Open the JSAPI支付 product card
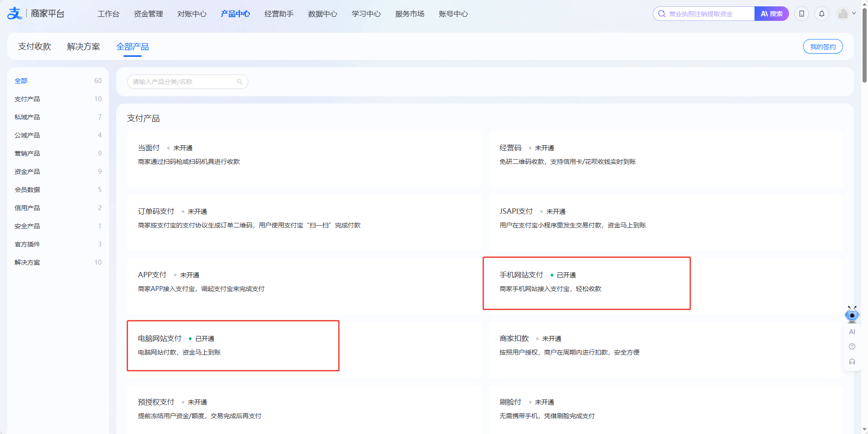Viewport: 868px width, 434px height. coord(666,223)
